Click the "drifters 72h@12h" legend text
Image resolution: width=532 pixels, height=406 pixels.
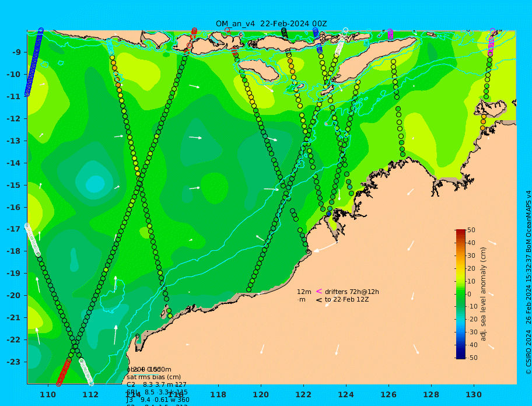(352, 292)
